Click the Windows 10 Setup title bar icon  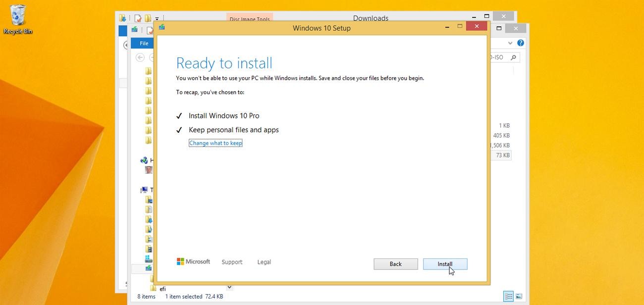pos(162,28)
